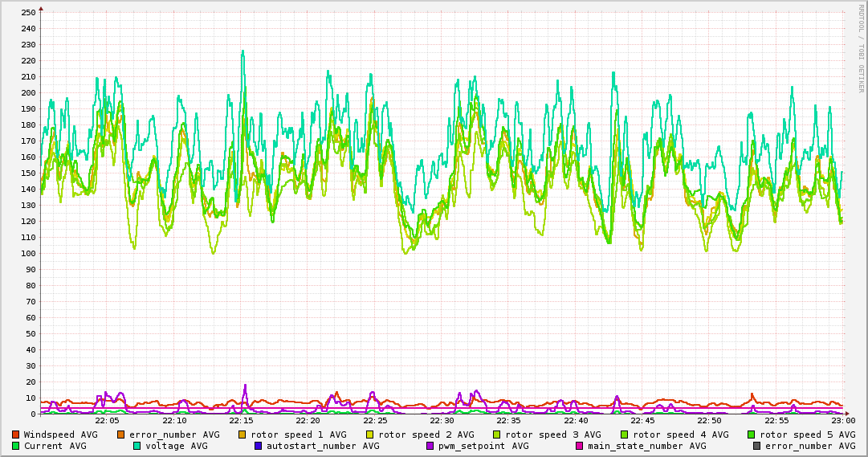Select the 22:15 time axis label
The width and height of the screenshot is (868, 457).
pyautogui.click(x=242, y=421)
